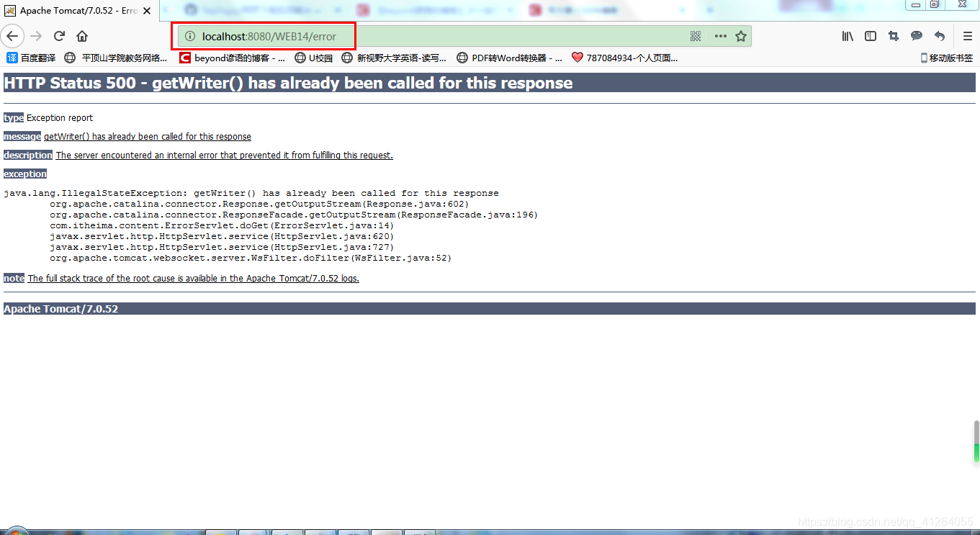Click the forward navigation arrow
Screen dimensions: 980x535
36,36
